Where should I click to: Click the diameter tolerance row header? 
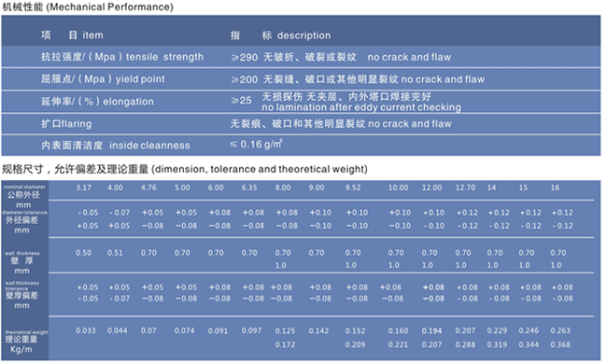tap(24, 221)
